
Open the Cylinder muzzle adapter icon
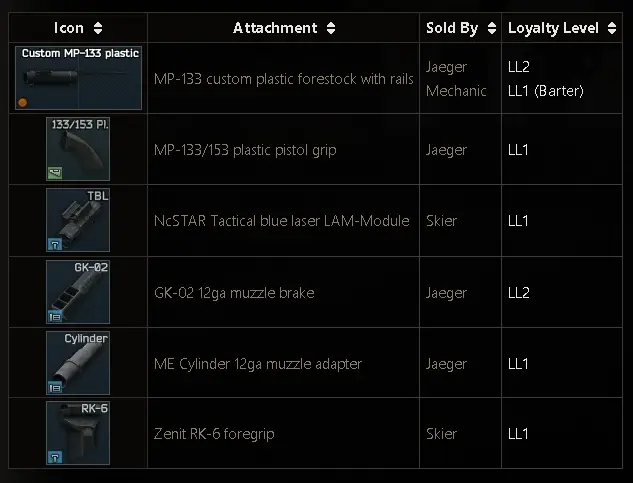coord(78,363)
